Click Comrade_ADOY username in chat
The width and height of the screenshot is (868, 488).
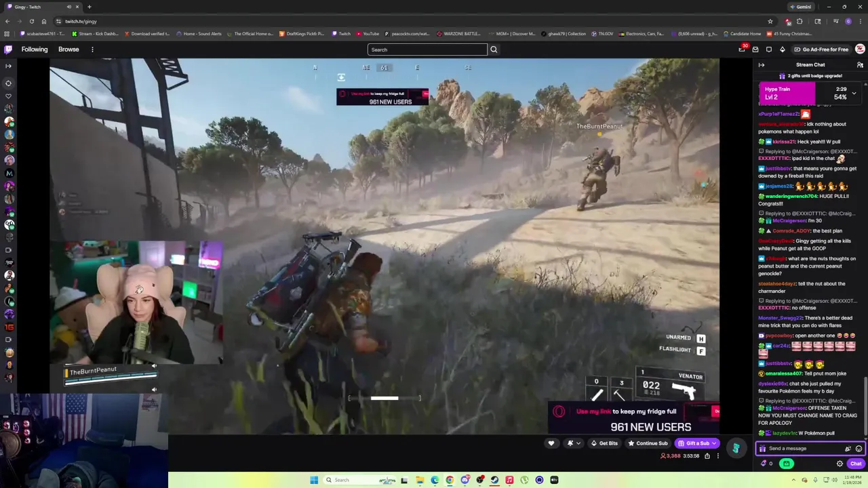(x=791, y=231)
